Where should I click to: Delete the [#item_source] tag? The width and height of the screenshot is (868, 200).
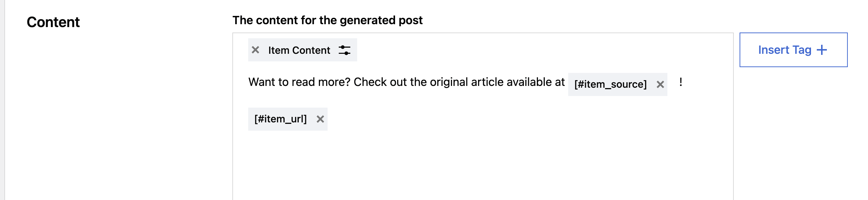660,84
